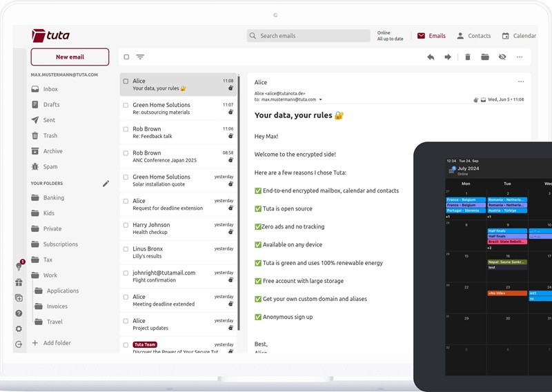Open help question mark icon
Screen dimensions: 552x392
click(19, 313)
